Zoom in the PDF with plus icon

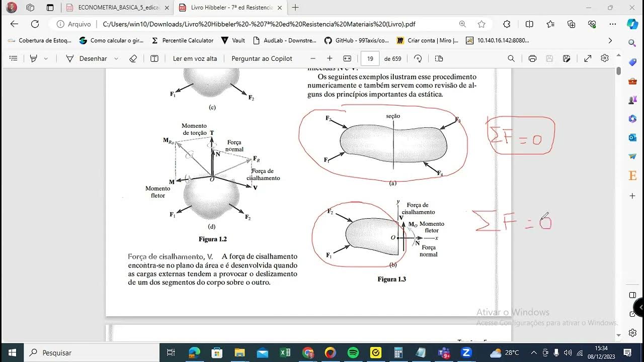pyautogui.click(x=330, y=58)
